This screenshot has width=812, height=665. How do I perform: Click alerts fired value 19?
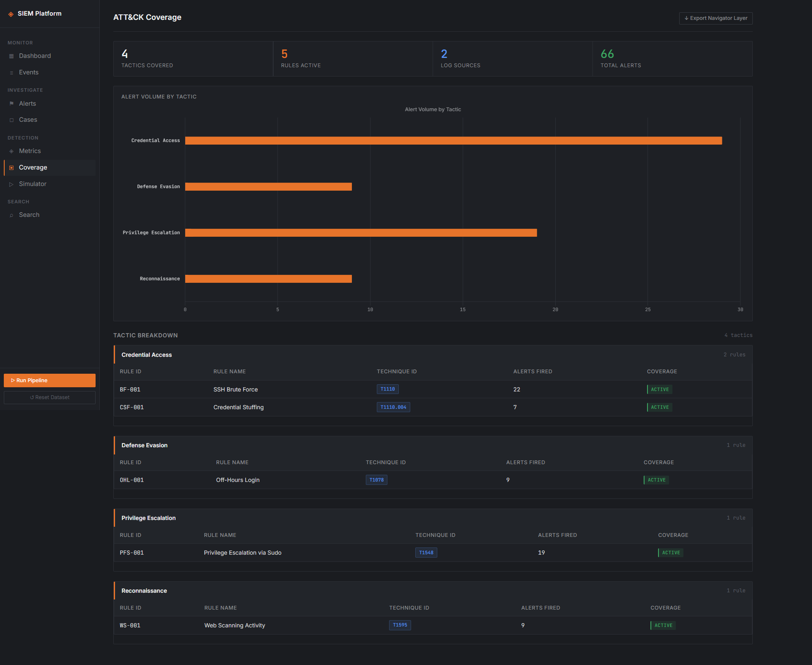(x=541, y=553)
